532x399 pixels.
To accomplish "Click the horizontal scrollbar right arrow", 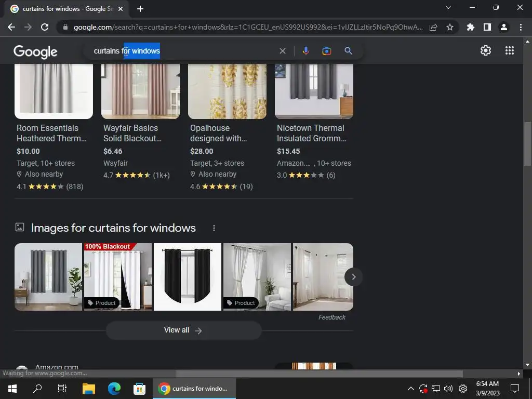I will [x=519, y=374].
